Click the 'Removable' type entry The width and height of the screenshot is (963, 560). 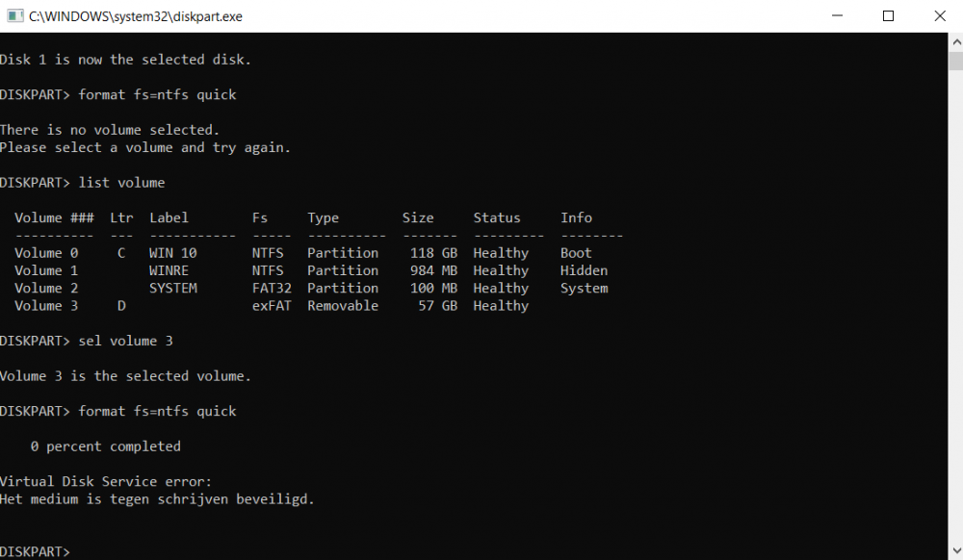coord(342,306)
